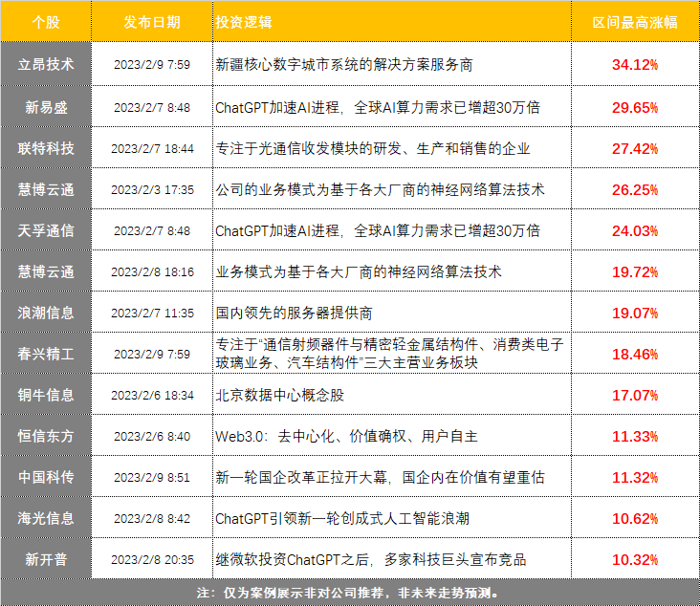Click the 24.03% gain value
Image resolution: width=700 pixels, height=606 pixels.
coord(635,230)
